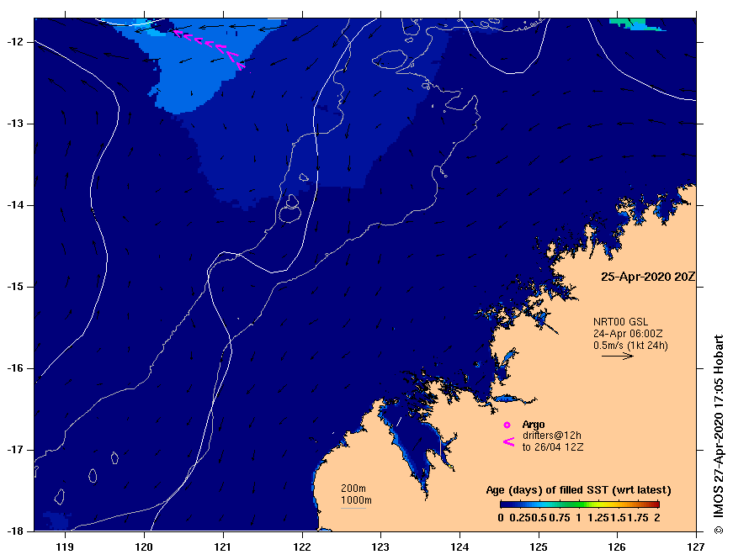Click the longitude axis label 124

tap(459, 547)
